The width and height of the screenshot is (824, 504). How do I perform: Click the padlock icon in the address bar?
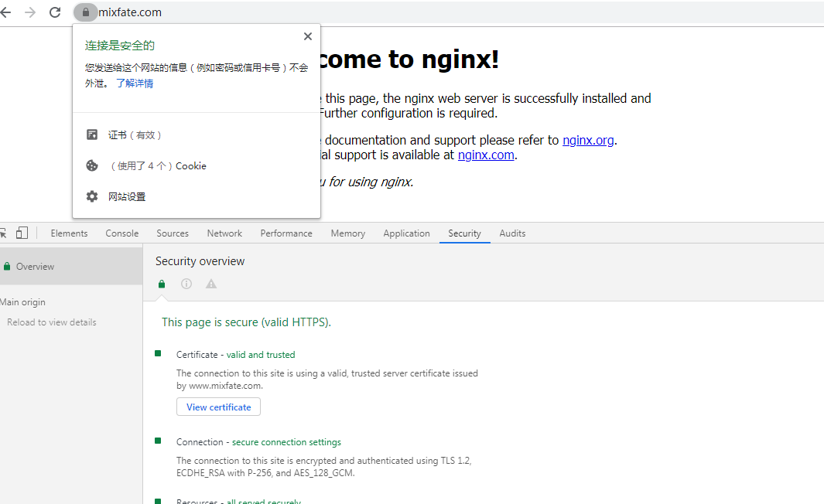click(86, 12)
